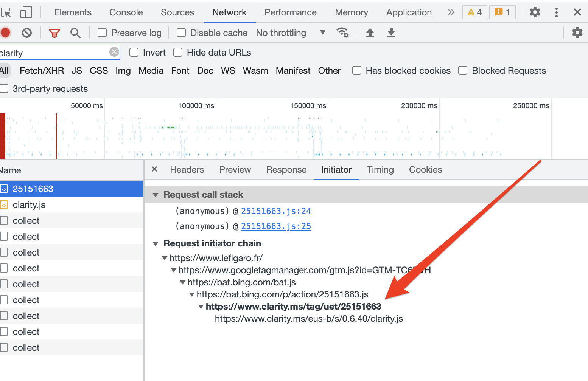588x381 pixels.
Task: Open the Cookies detail tab
Action: click(x=426, y=170)
